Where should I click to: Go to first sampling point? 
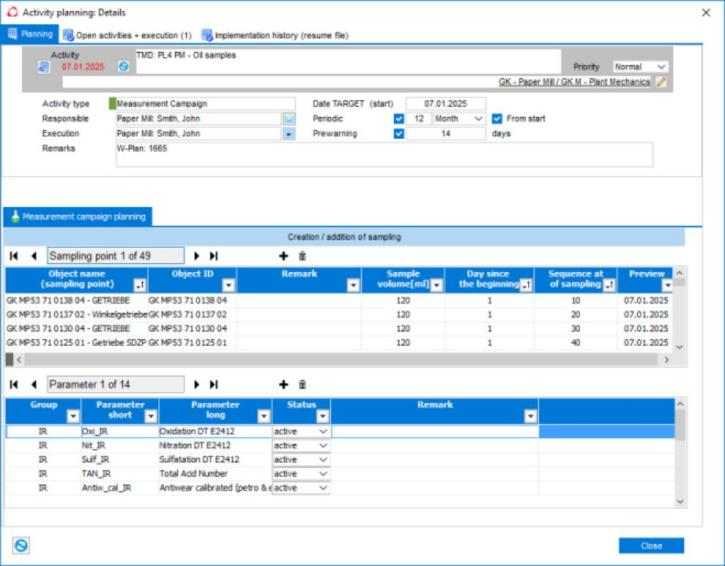click(x=14, y=256)
